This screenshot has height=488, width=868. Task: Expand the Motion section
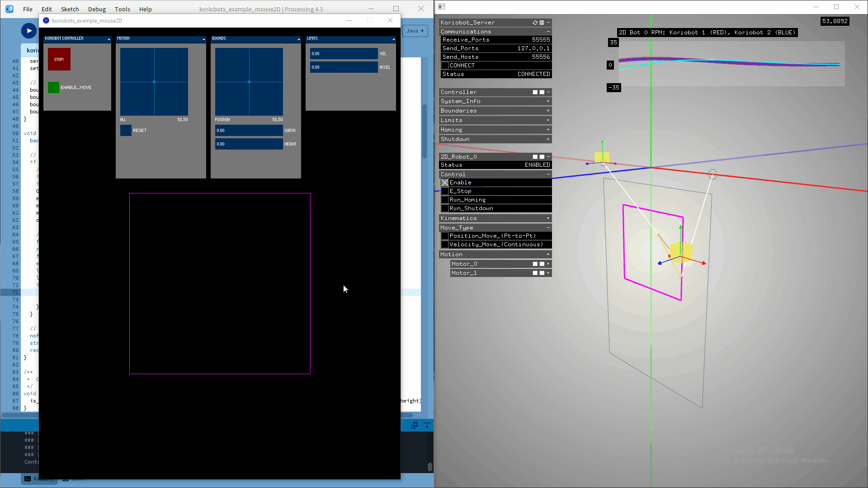(548, 254)
